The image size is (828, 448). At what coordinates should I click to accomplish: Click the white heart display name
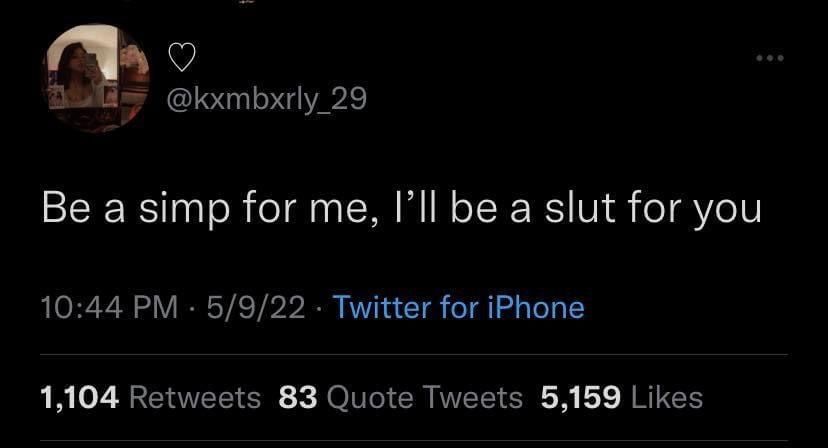tap(182, 57)
